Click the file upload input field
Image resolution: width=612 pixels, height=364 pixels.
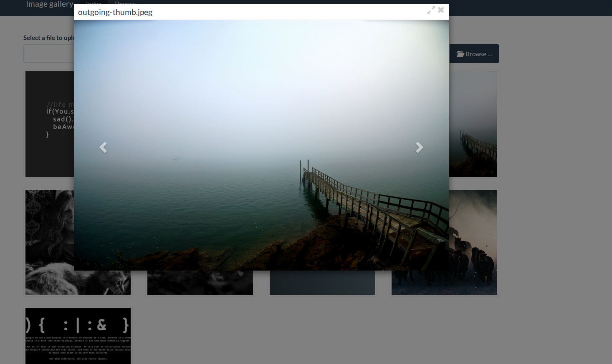pyautogui.click(x=48, y=54)
